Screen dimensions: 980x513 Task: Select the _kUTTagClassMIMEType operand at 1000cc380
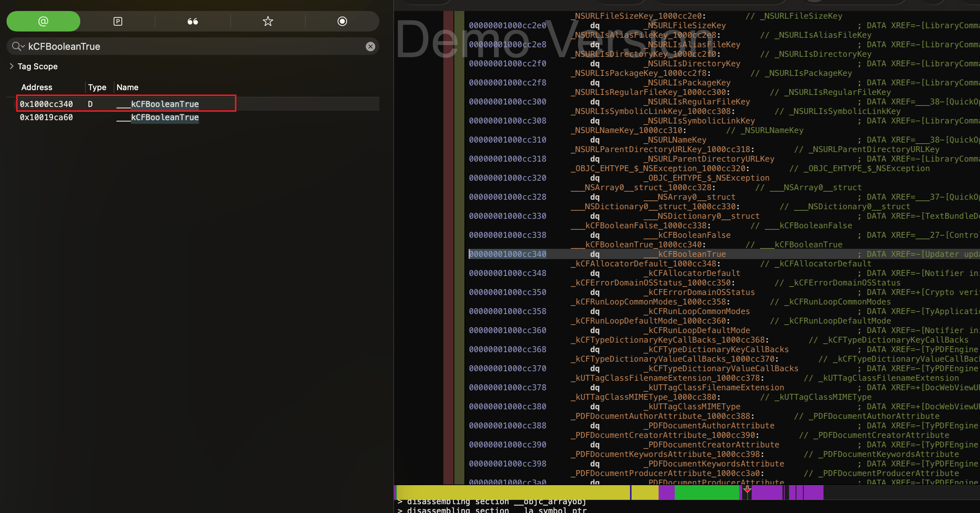pos(692,406)
